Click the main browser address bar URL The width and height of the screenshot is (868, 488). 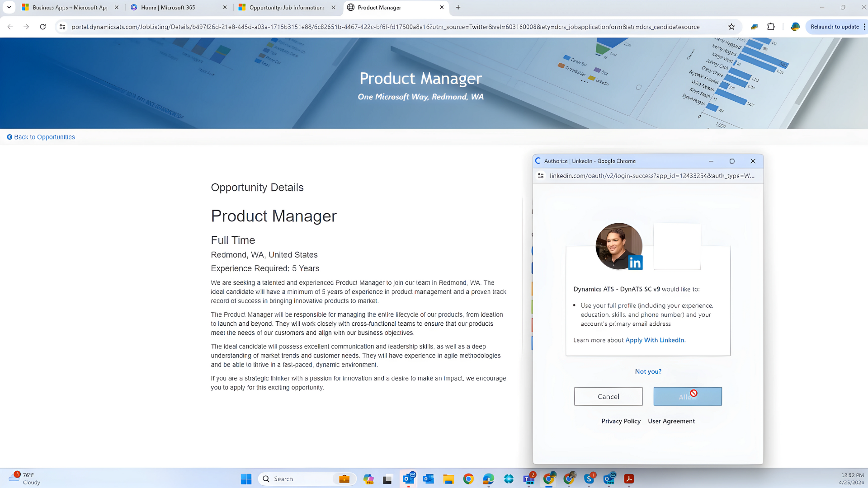[x=385, y=27]
